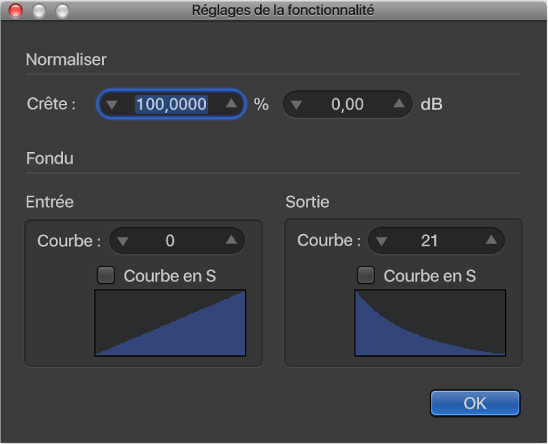Increase the Crête dB value
This screenshot has height=444, width=548.
(399, 103)
